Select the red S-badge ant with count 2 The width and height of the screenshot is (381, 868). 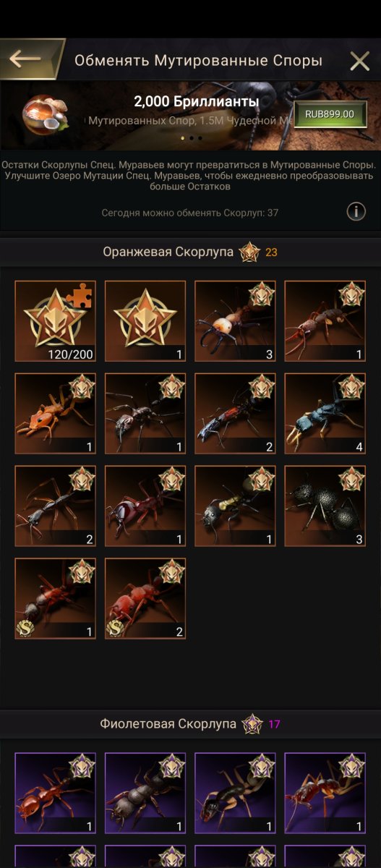(x=145, y=598)
